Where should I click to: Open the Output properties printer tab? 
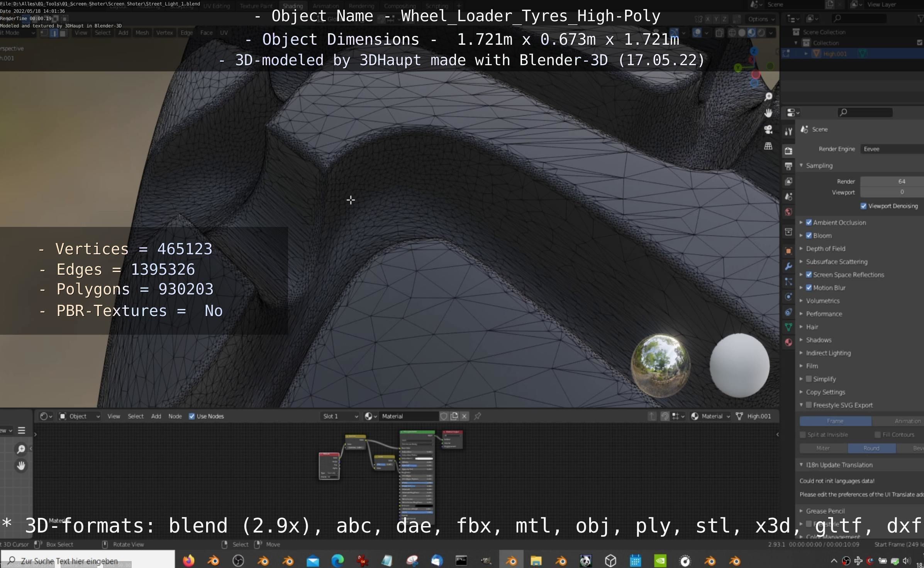(x=788, y=166)
